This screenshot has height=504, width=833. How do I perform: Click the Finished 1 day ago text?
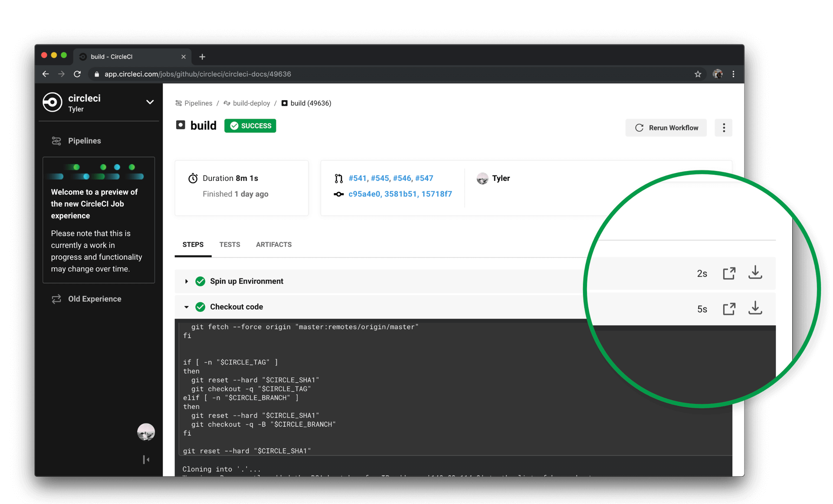coord(236,194)
